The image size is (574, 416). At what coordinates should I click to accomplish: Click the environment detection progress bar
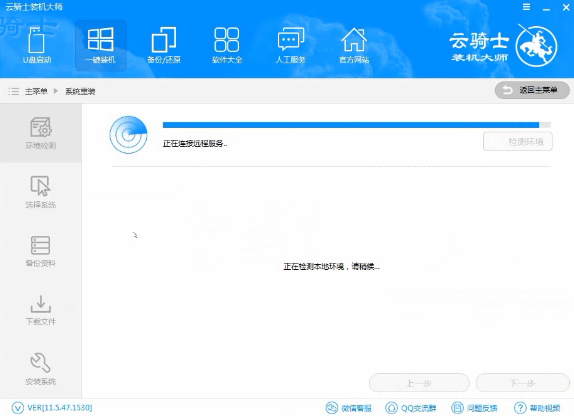[x=357, y=125]
